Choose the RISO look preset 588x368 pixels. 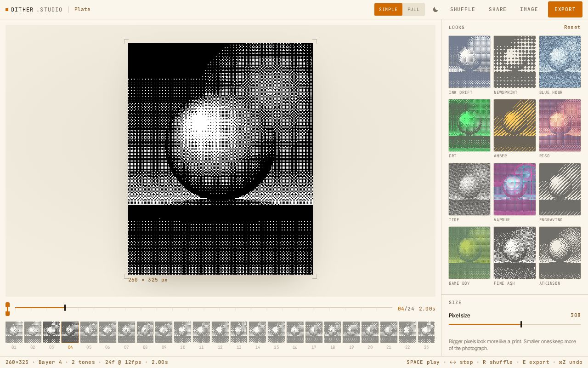[560, 125]
